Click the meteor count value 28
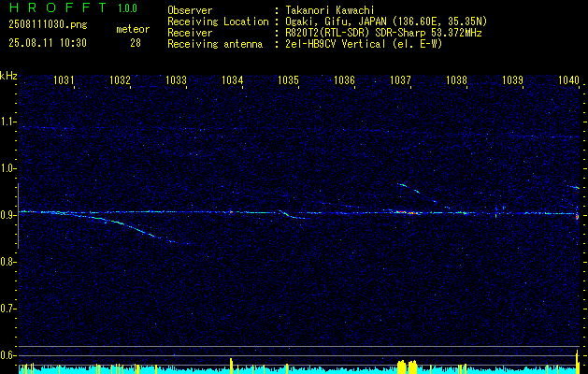The image size is (588, 374). (x=136, y=43)
